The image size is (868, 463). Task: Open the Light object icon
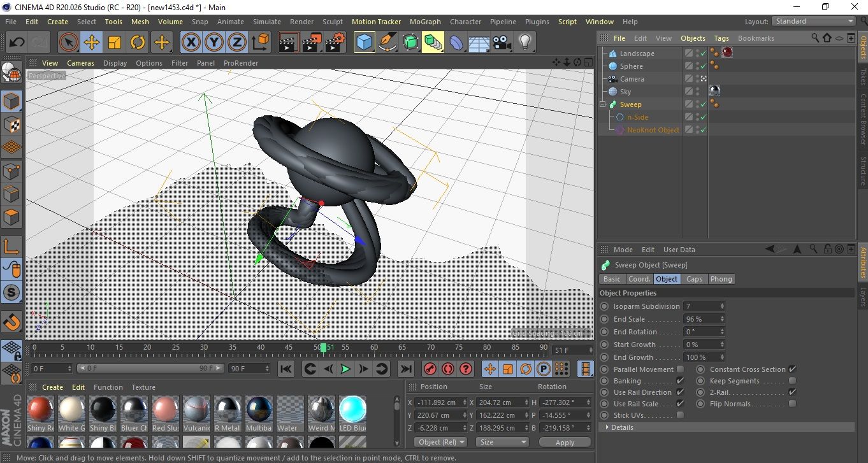(524, 43)
